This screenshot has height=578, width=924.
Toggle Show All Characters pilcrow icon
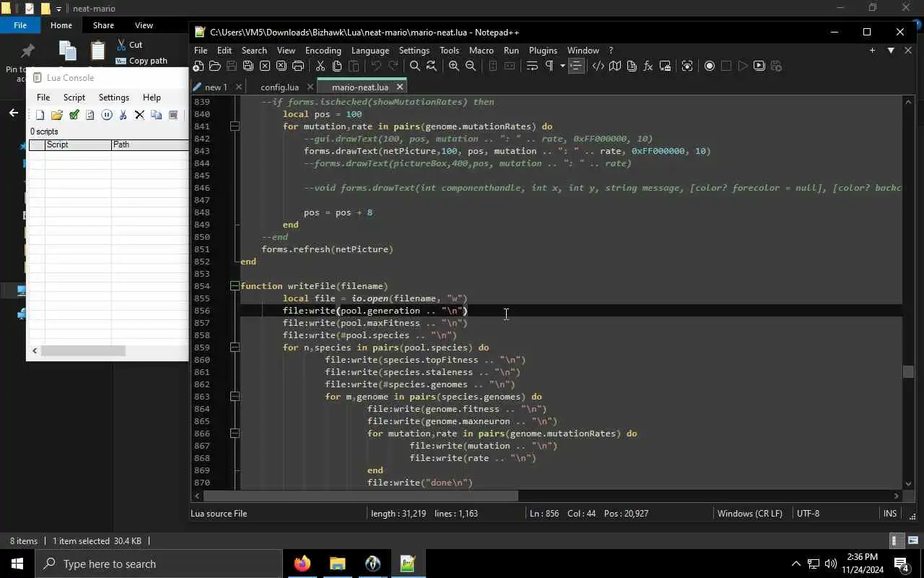pos(549,66)
